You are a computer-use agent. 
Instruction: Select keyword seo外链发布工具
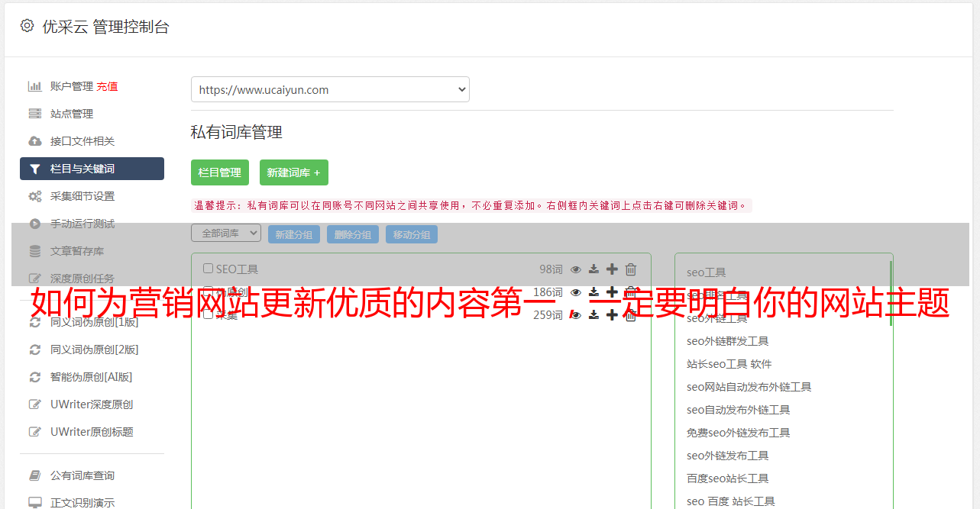[728, 456]
